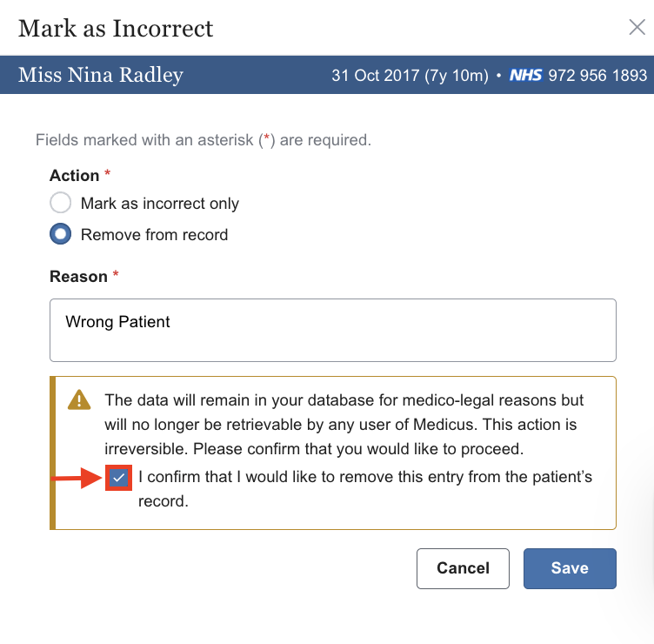Viewport: 654px width, 644px height.
Task: Click into the Reason text field
Action: click(x=332, y=331)
